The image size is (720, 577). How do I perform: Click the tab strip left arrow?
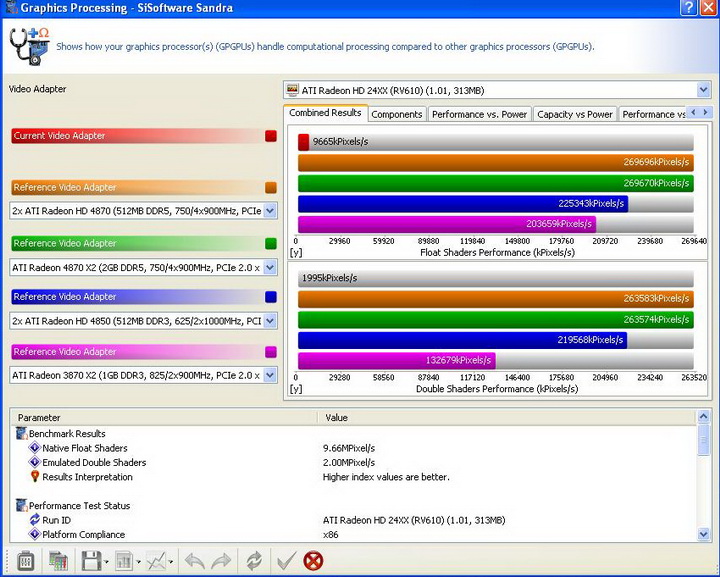point(693,112)
